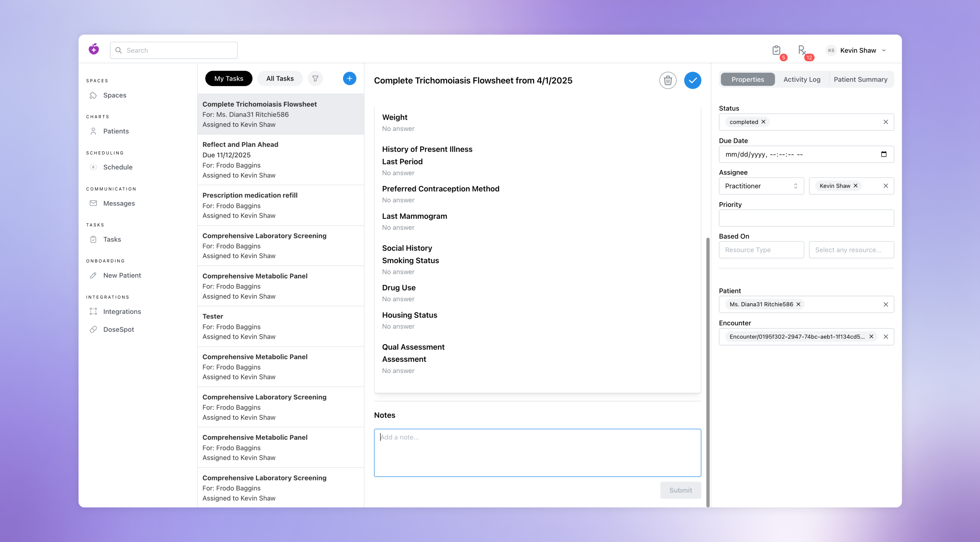The width and height of the screenshot is (980, 542).
Task: Click the Due Date input field
Action: pyautogui.click(x=807, y=154)
